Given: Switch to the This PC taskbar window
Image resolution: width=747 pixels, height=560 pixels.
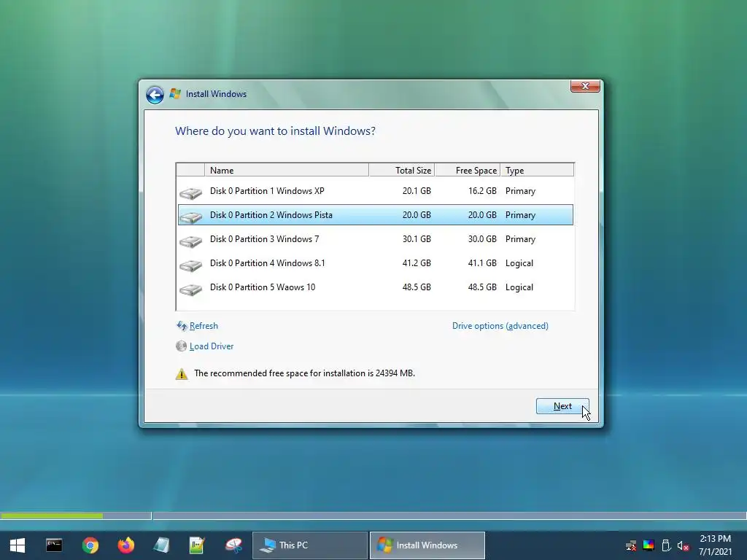Looking at the screenshot, I should 309,545.
